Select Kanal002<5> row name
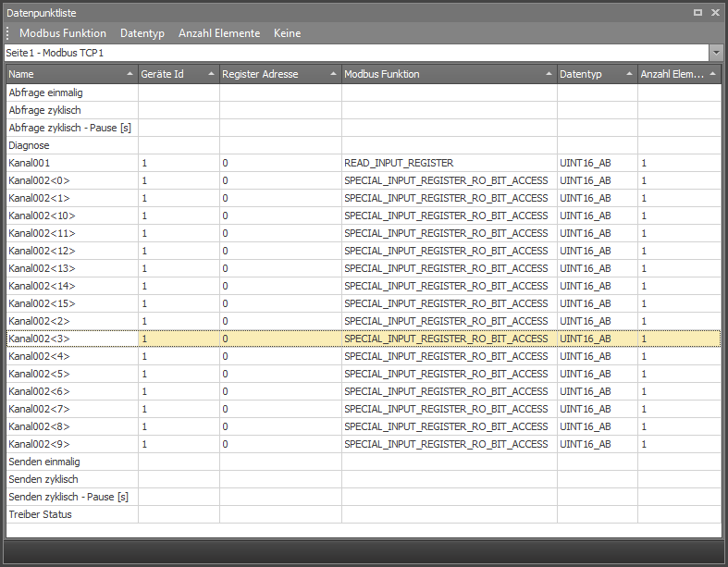 tap(72, 375)
